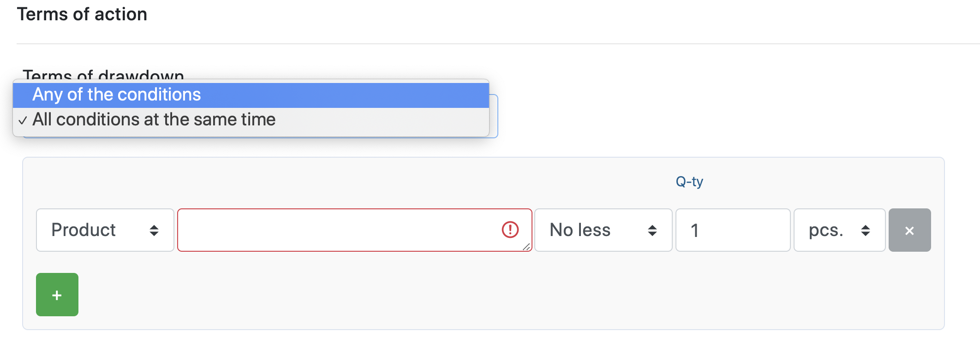Screen dimensions: 980x343
Task: Click the empty red-bordered product field
Action: pos(337,230)
